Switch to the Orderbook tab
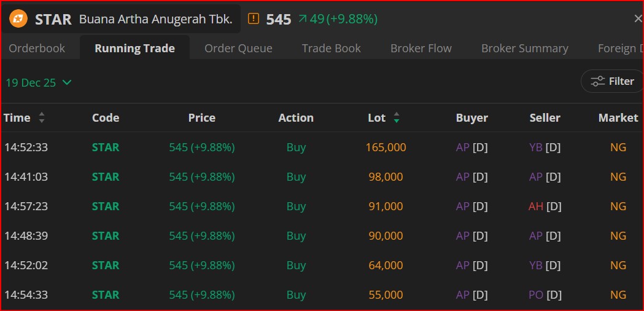This screenshot has width=644, height=311. pos(37,49)
